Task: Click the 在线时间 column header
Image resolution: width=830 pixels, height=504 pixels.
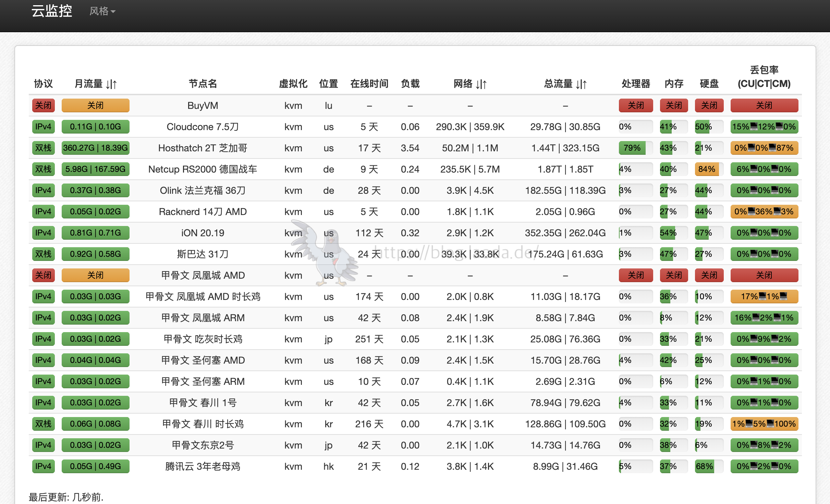Action: click(369, 84)
